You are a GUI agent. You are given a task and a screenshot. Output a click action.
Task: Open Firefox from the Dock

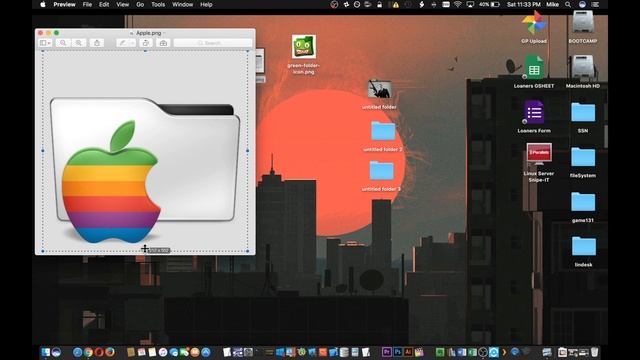point(110,352)
